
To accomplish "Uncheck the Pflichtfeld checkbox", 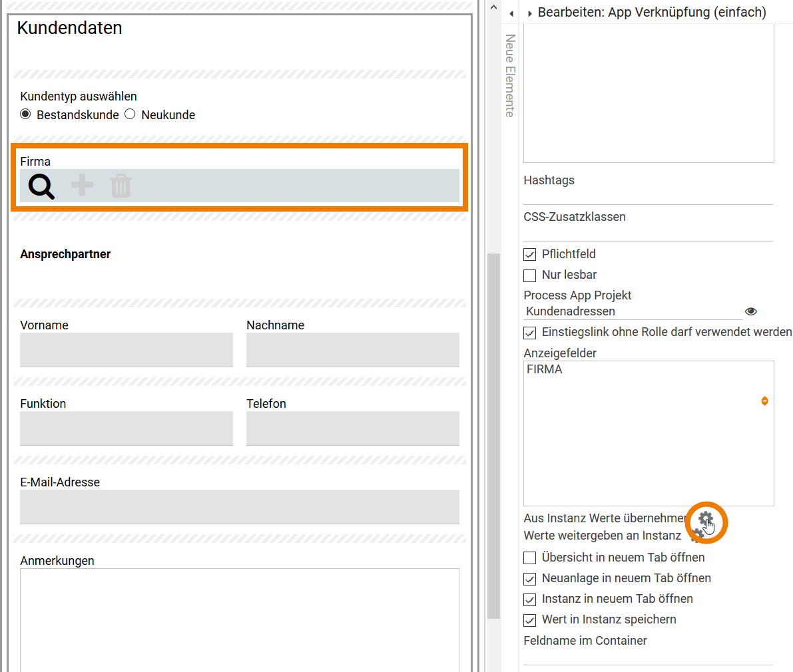I will tap(530, 254).
